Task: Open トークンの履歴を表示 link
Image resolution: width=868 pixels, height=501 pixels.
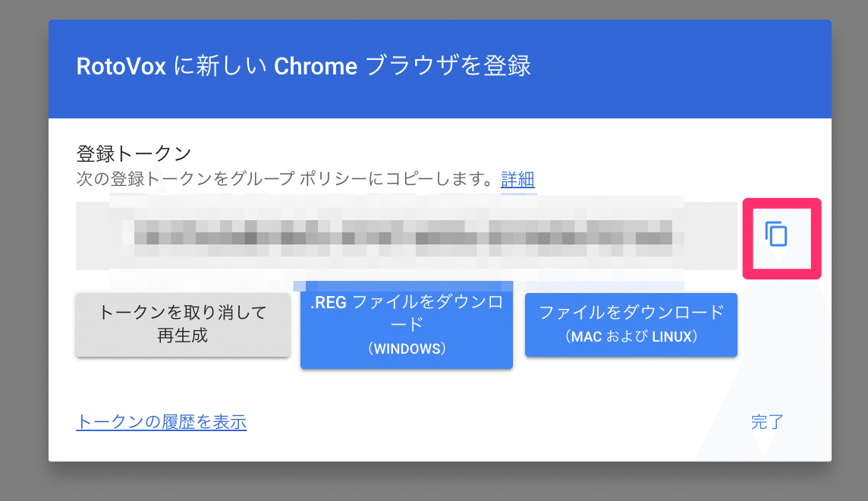Action: pos(162,422)
